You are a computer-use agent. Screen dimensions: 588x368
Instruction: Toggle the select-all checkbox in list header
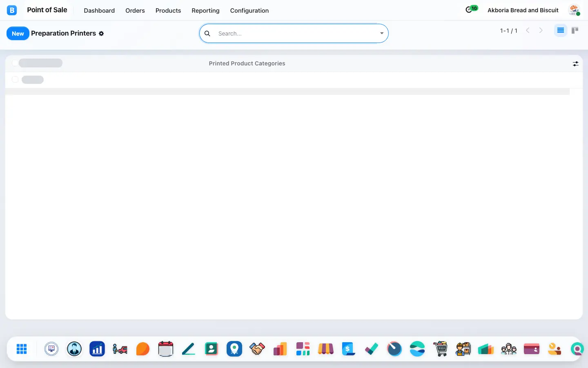[x=15, y=63]
